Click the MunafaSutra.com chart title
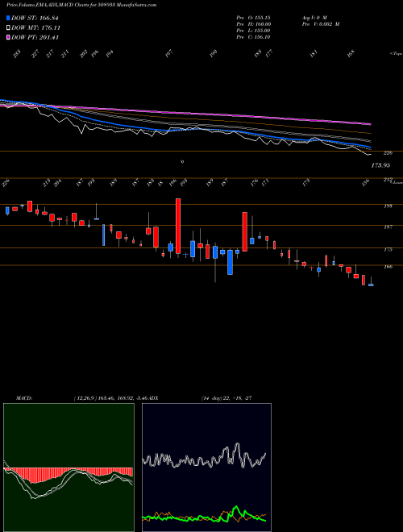Viewport: 403px width, 532px height. click(81, 5)
